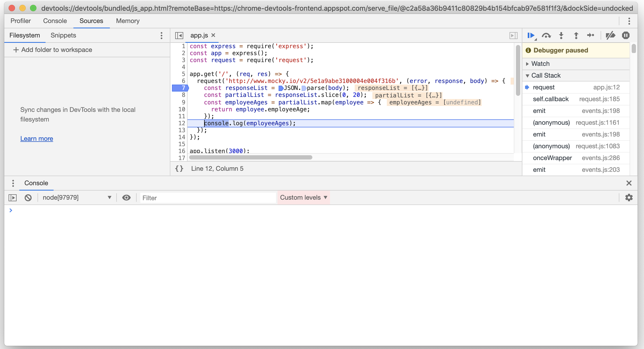Create a live expression with eye icon

126,198
